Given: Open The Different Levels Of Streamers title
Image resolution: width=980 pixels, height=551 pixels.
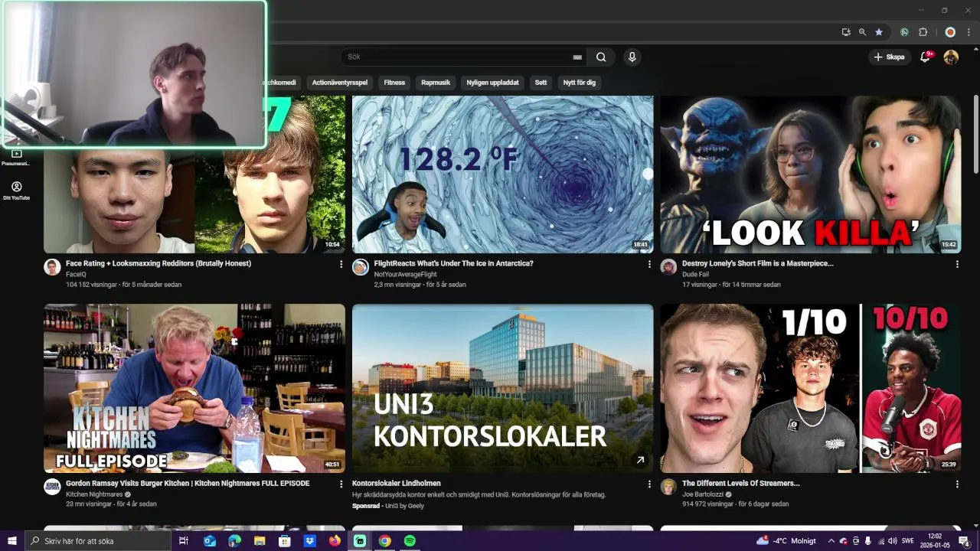Looking at the screenshot, I should (740, 483).
